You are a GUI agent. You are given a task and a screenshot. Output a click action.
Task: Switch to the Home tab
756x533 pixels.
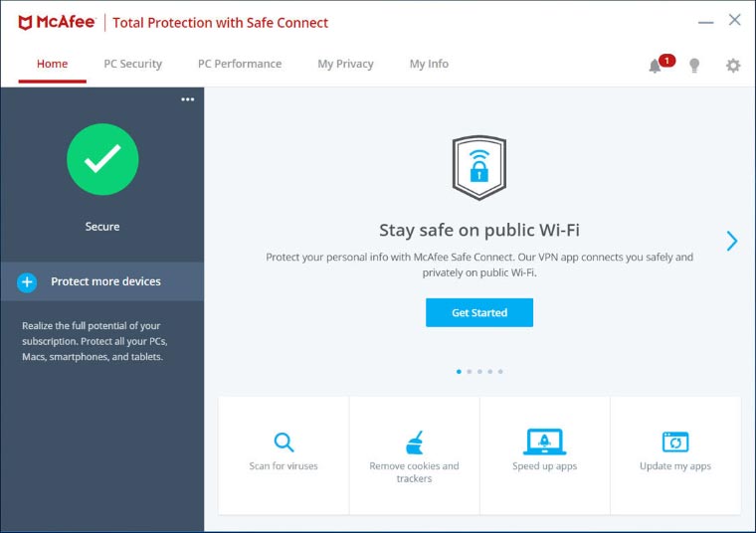[x=52, y=64]
